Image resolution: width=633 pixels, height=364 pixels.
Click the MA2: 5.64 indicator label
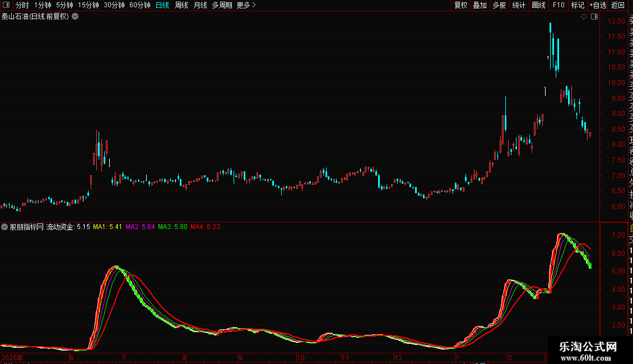[x=140, y=227]
